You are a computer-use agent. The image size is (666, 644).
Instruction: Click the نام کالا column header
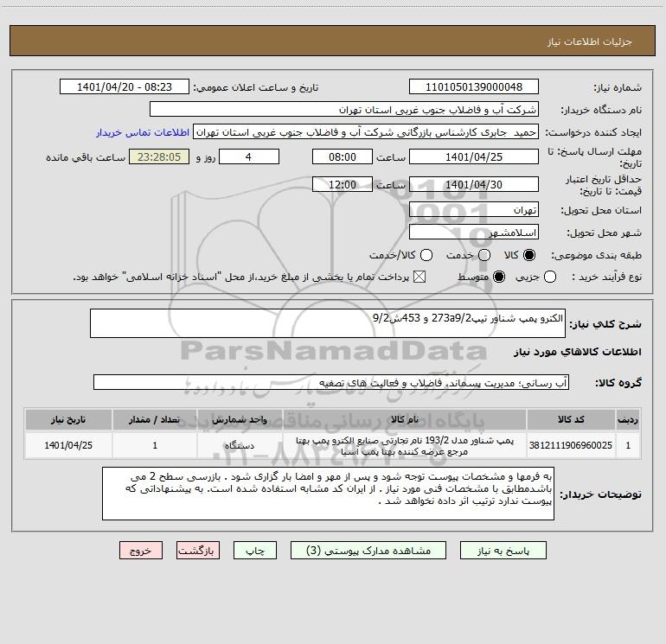point(405,419)
